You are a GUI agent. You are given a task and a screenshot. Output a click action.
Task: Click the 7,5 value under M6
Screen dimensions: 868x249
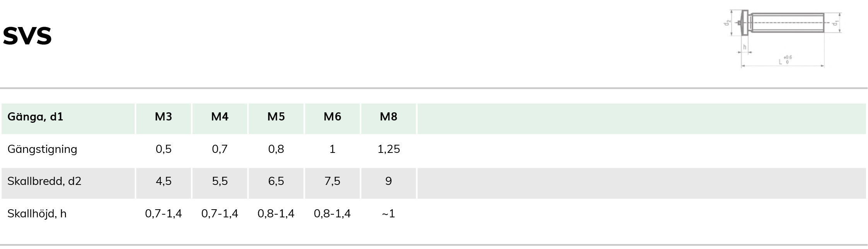pyautogui.click(x=333, y=181)
